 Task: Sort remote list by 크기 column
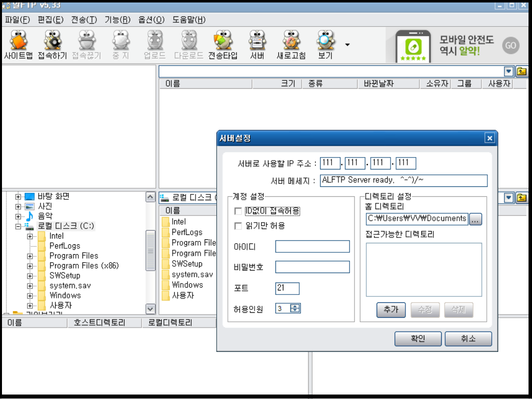point(276,84)
